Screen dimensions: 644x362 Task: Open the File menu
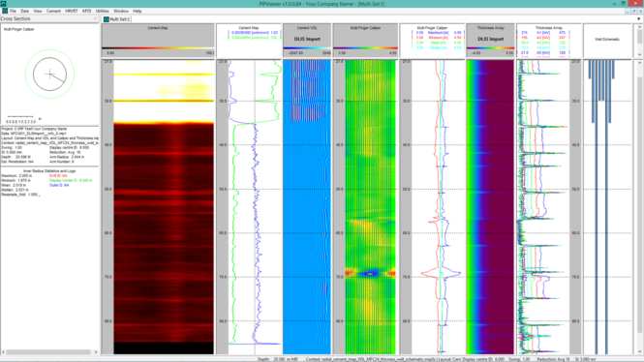[x=14, y=11]
